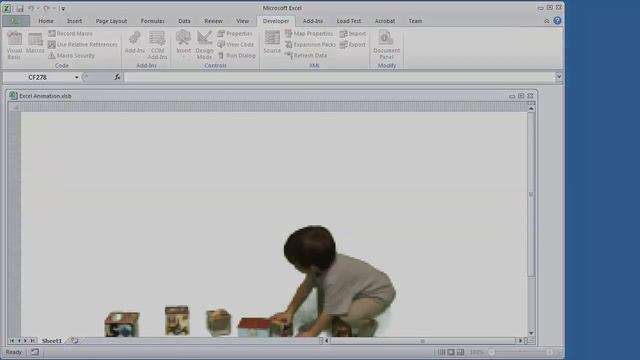This screenshot has width=640, height=360.
Task: Switch to the Home tab
Action: 46,21
